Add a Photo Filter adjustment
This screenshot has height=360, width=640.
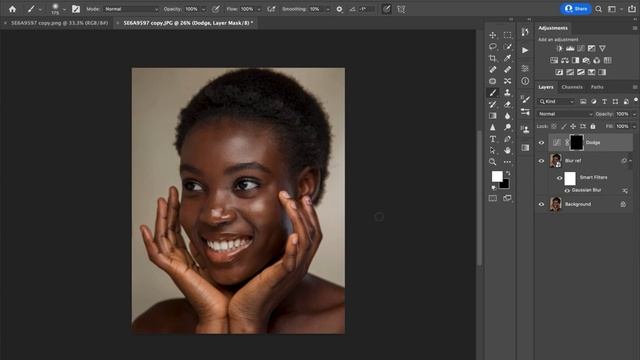586,60
